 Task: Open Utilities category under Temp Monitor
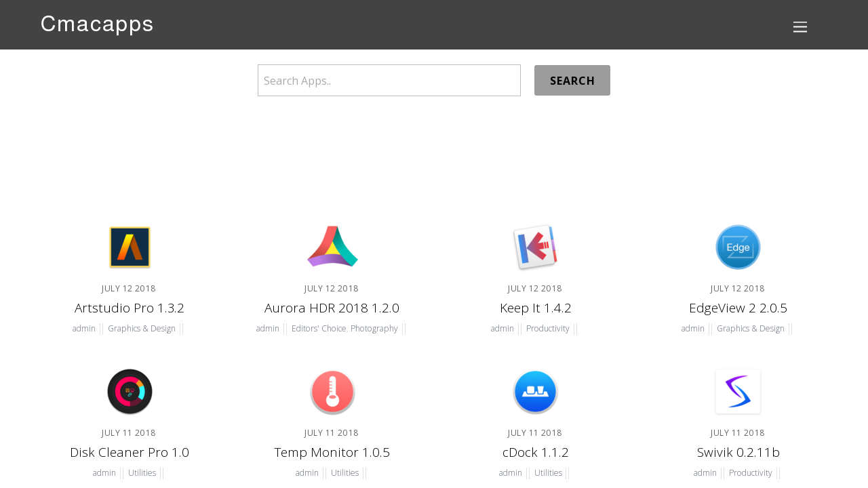coord(345,473)
